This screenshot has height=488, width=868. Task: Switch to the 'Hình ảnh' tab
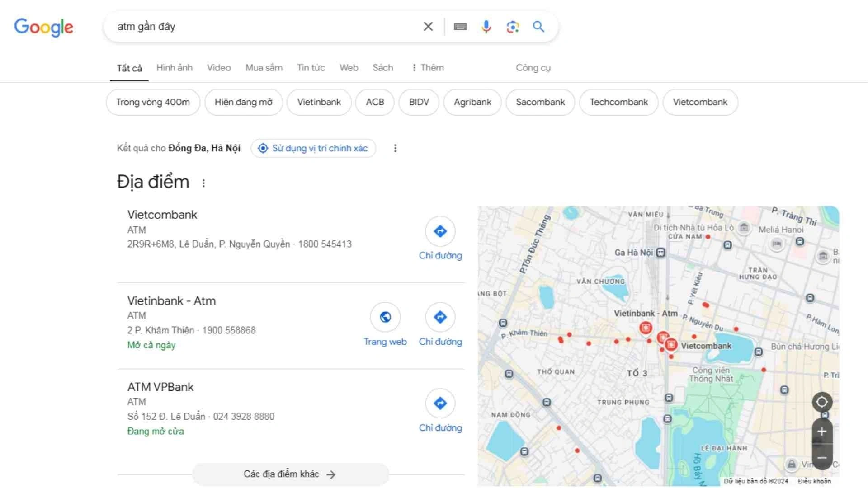tap(175, 68)
